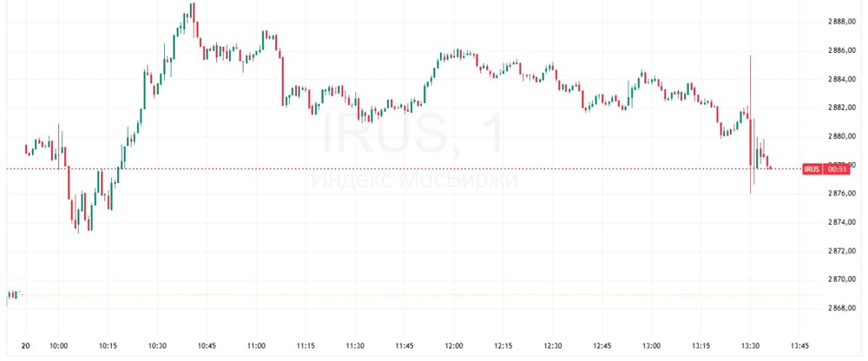Click the 12:00 time axis label
Image resolution: width=868 pixels, height=361 pixels.
pyautogui.click(x=453, y=345)
